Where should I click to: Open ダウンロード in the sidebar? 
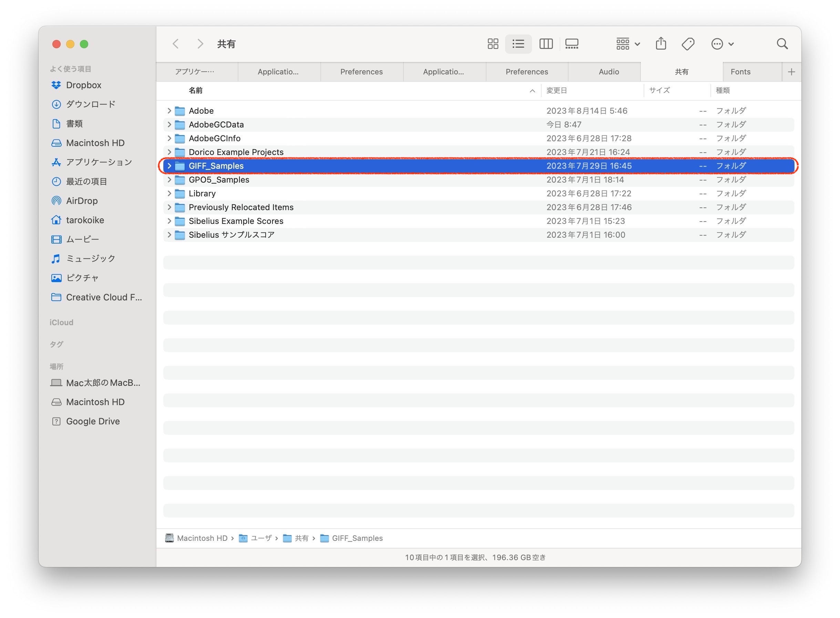(83, 104)
